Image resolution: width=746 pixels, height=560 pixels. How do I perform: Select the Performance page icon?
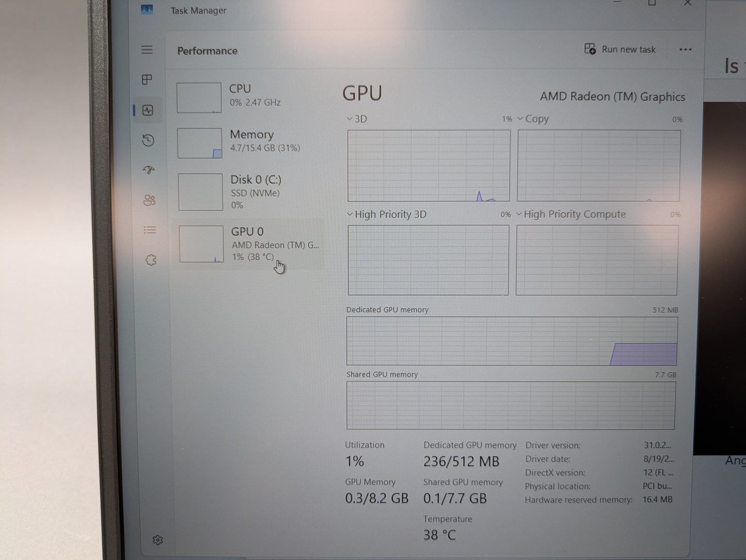click(148, 110)
